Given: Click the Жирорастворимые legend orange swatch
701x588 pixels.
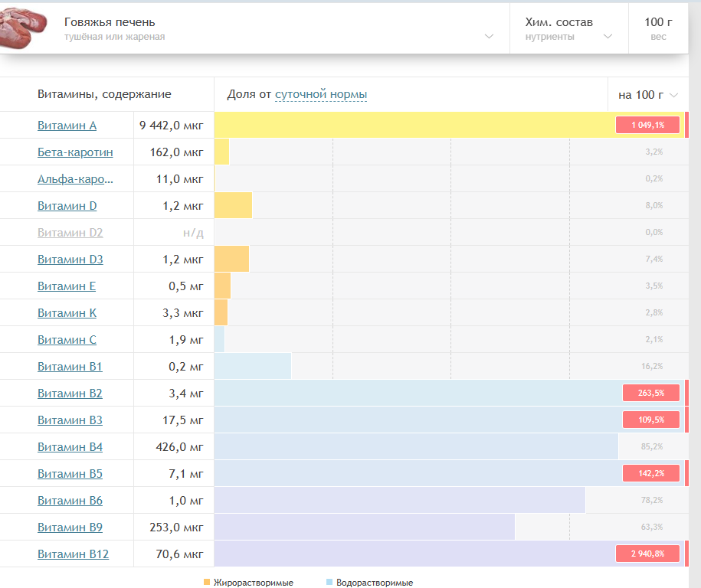Looking at the screenshot, I should [207, 582].
